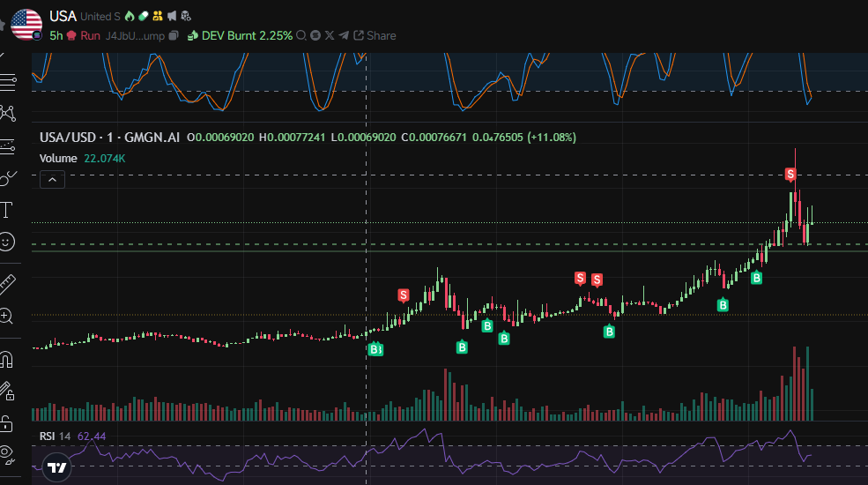Click the robot icon in header
The image size is (868, 485).
(186, 16)
